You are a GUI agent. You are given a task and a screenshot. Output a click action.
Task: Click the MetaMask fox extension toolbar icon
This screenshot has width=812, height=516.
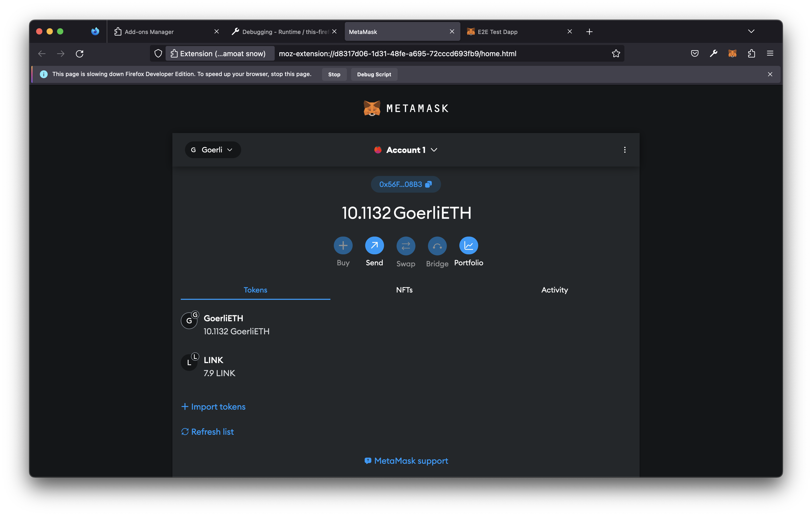tap(732, 53)
